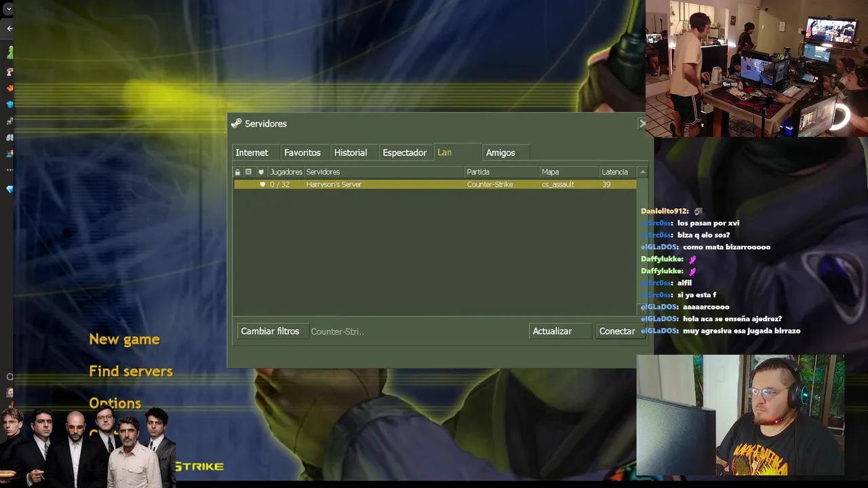Sort by the Jugadores column header

(285, 172)
